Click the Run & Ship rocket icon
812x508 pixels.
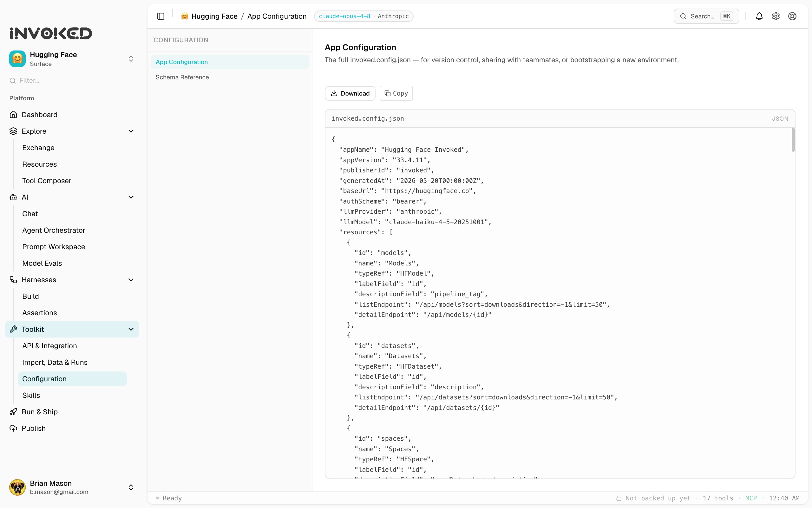click(13, 411)
